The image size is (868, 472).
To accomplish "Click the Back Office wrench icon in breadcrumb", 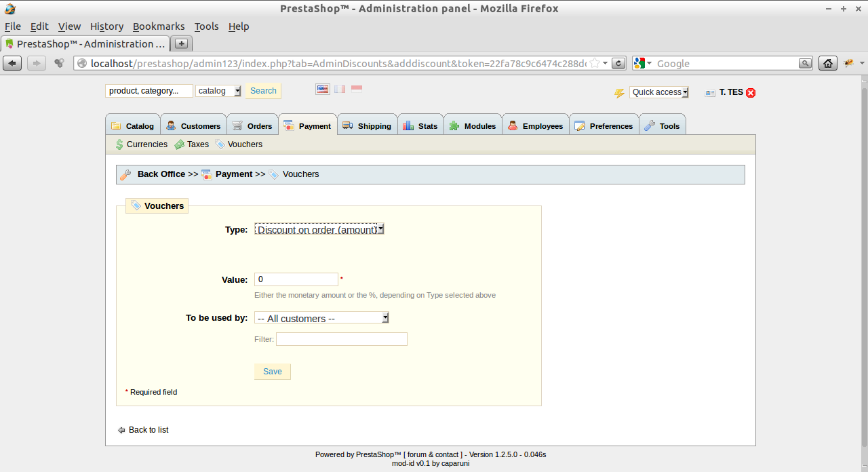I will 125,175.
